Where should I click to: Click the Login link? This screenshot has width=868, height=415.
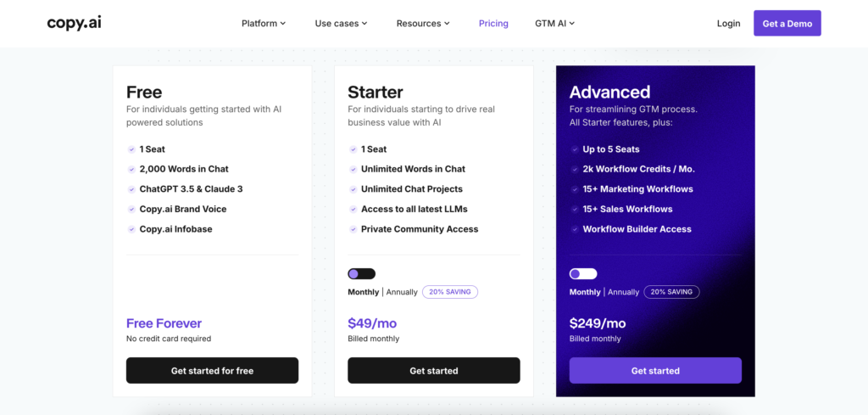pos(728,24)
